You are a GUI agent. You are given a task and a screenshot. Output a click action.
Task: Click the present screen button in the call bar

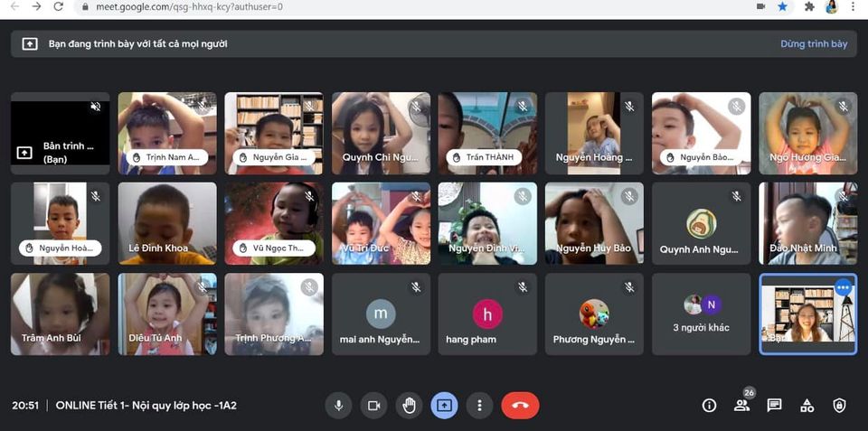tap(444, 406)
